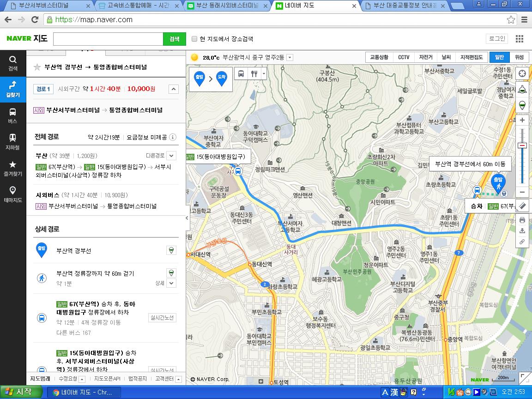Screen dimensions: 532x399
Task: Check the 현 지도에서 장소검색 checkbox
Action: coord(194,39)
